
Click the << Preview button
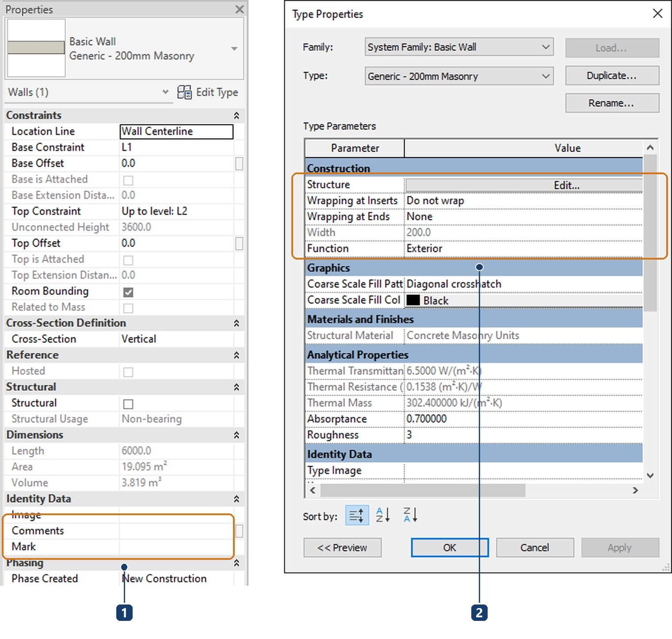point(342,547)
